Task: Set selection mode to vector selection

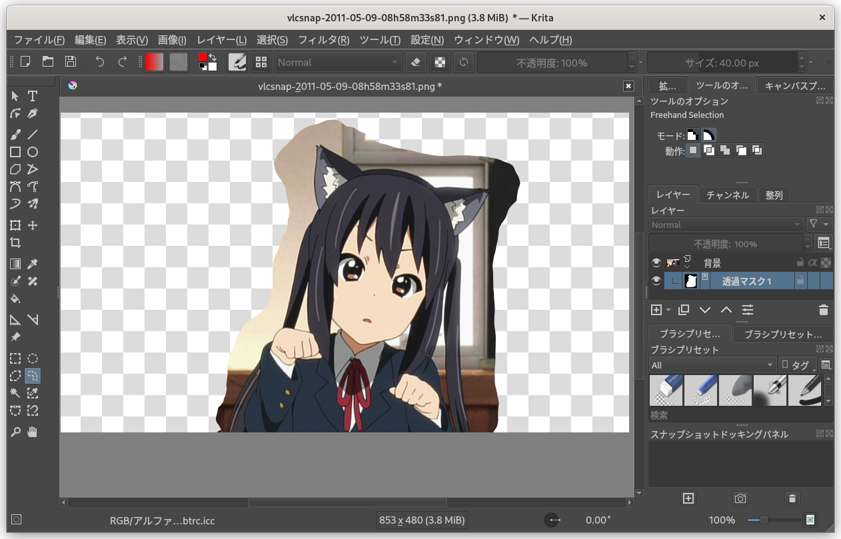Action: tap(709, 135)
